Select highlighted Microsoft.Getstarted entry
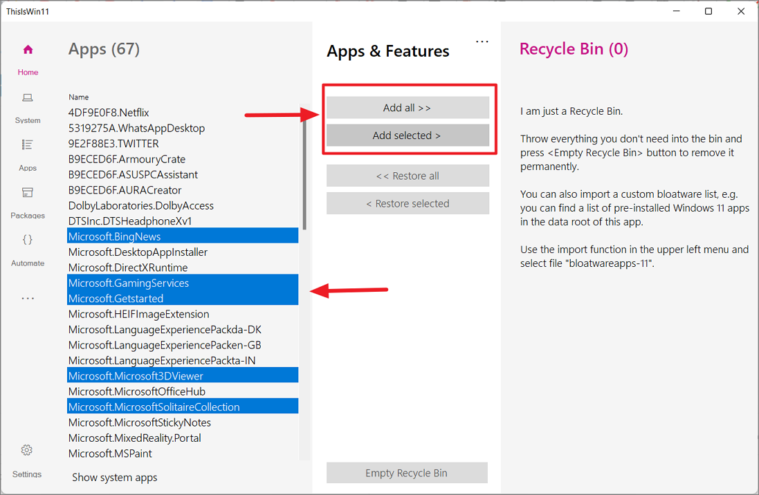The width and height of the screenshot is (759, 495). [x=182, y=298]
